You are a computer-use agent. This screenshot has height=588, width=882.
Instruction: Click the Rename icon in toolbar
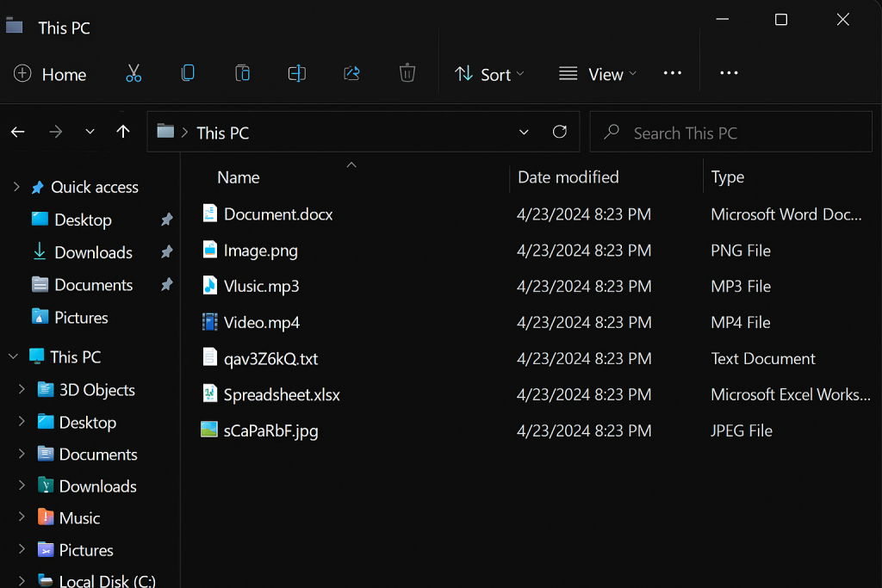point(296,74)
